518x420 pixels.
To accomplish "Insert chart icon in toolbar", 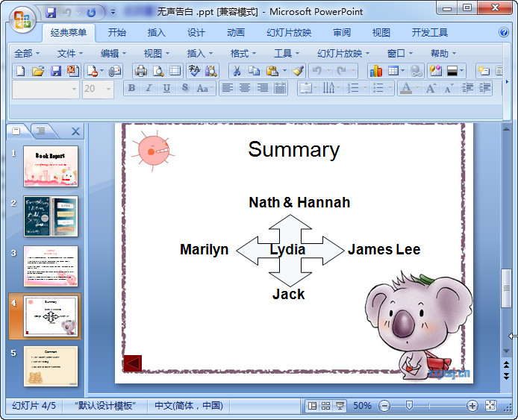I will [375, 71].
